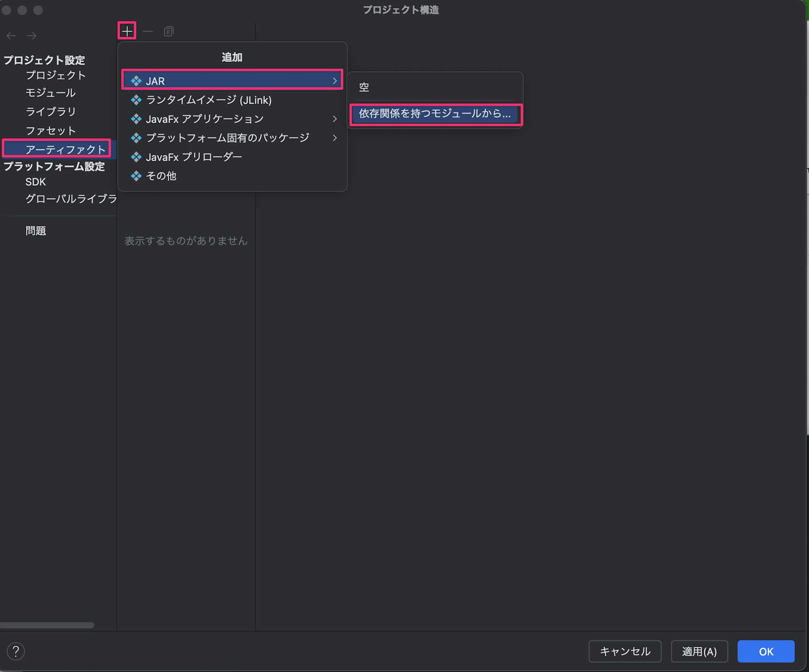Click icon beside プラットフォーム固有のパッケージ

click(136, 138)
